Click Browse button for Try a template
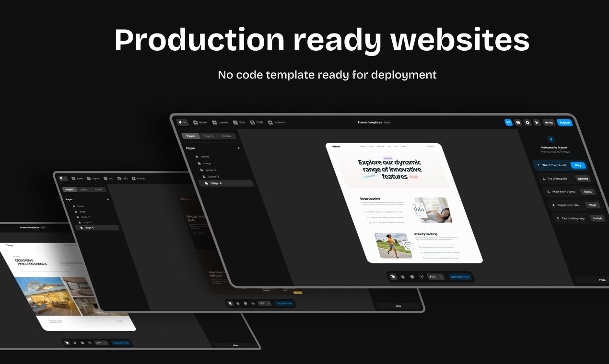 (x=583, y=179)
